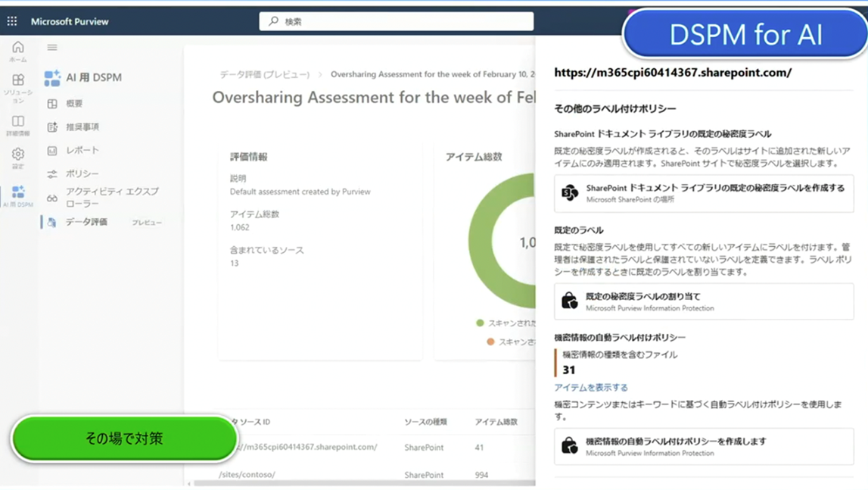Open 機密情報の自動ラベル付けポリシーを作成します card
The height and width of the screenshot is (490, 868).
pyautogui.click(x=704, y=446)
